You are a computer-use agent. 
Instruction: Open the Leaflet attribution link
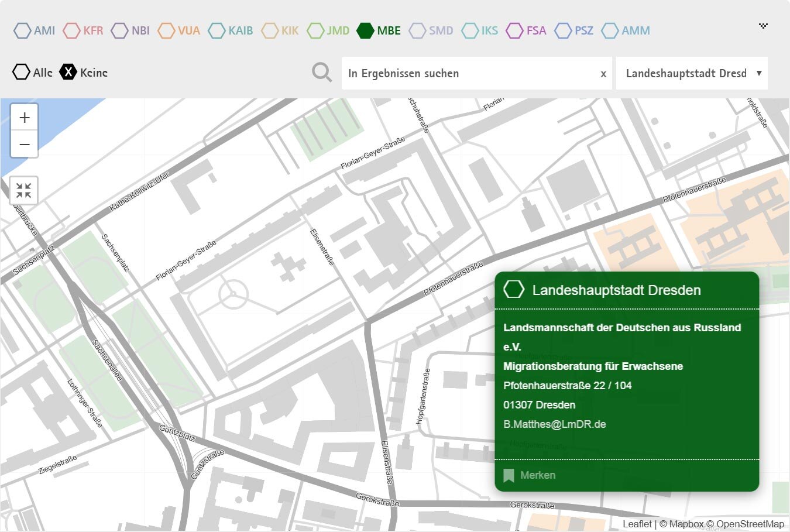coord(637,524)
